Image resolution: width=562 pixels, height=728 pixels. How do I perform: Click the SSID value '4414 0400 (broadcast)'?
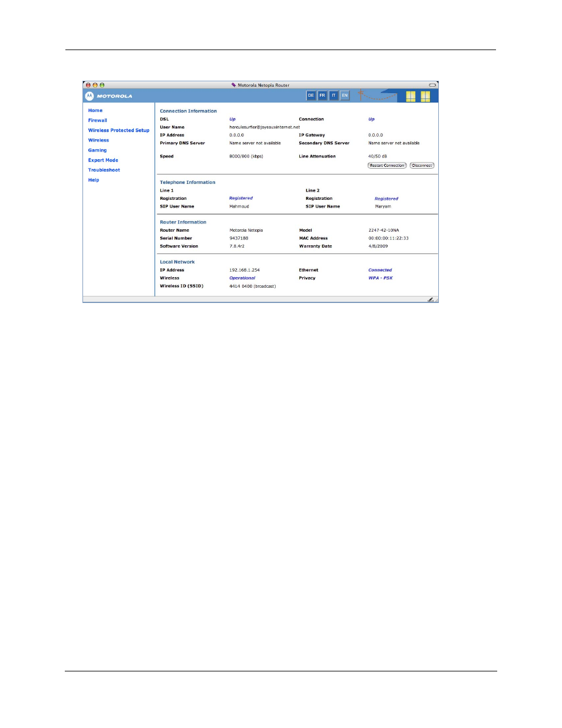[x=253, y=286]
